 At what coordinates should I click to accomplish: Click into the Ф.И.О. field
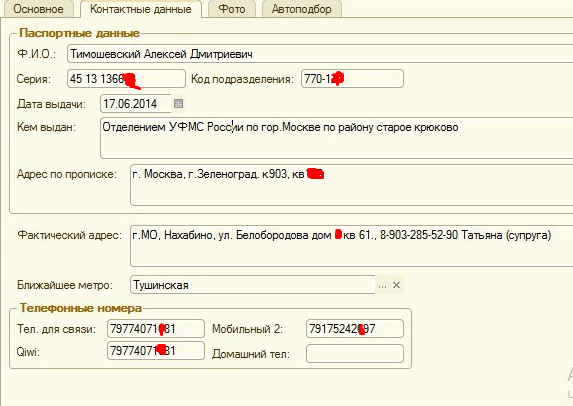coord(320,54)
